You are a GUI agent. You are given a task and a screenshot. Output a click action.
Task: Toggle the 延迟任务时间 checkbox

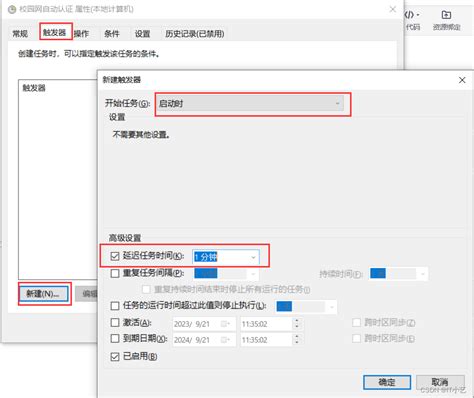(x=115, y=256)
